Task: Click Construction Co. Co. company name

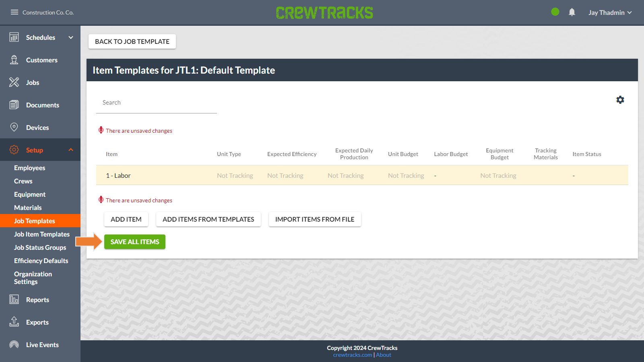Action: click(48, 12)
